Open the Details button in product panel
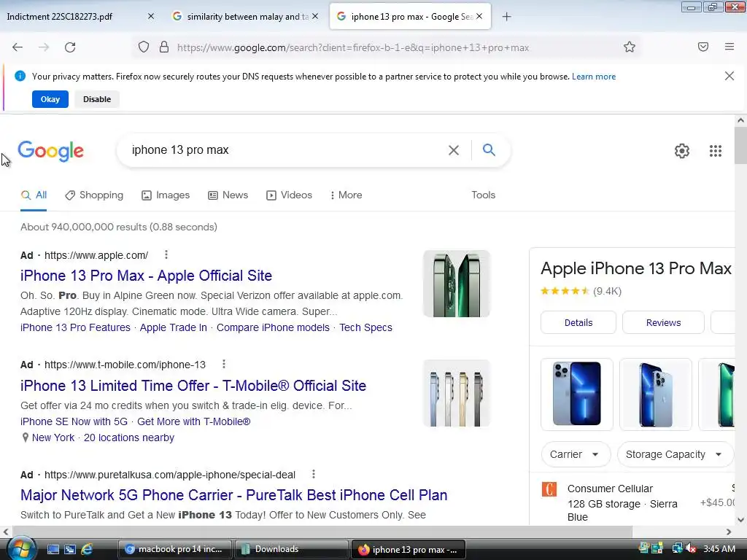The height and width of the screenshot is (560, 747). pos(578,322)
